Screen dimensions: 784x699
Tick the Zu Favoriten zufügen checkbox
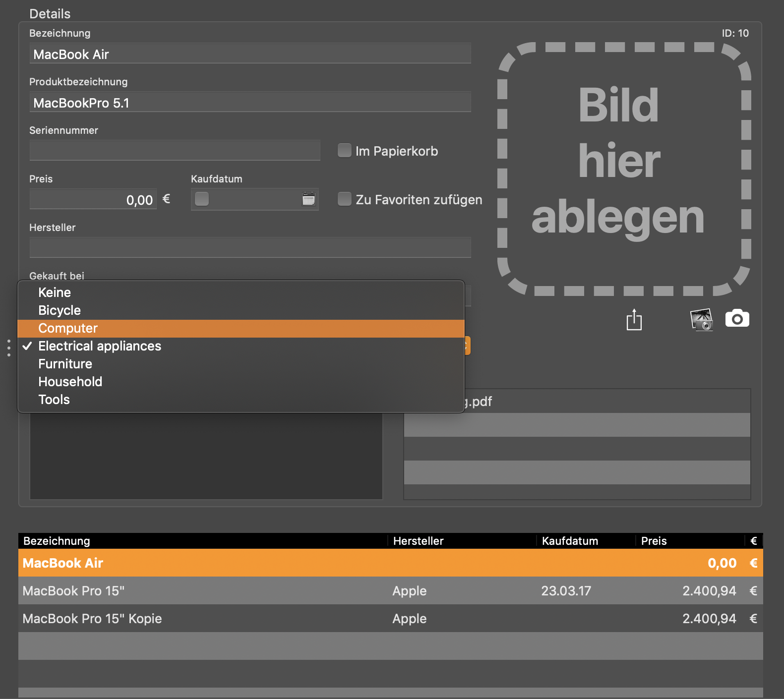tap(345, 199)
